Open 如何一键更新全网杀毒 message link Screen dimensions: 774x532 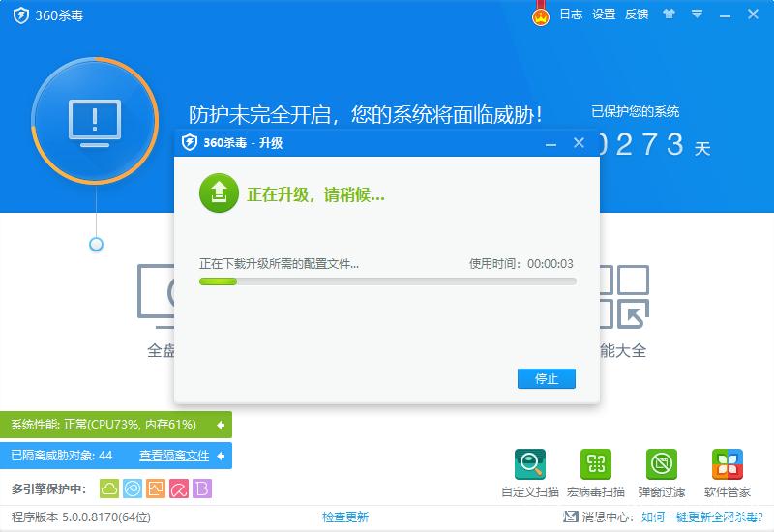[x=702, y=517]
